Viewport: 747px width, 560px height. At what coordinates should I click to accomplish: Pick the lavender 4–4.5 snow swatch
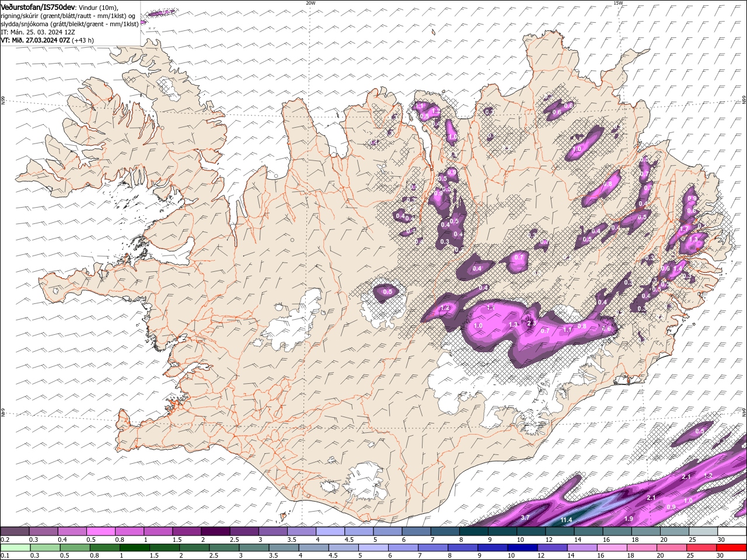click(x=330, y=531)
